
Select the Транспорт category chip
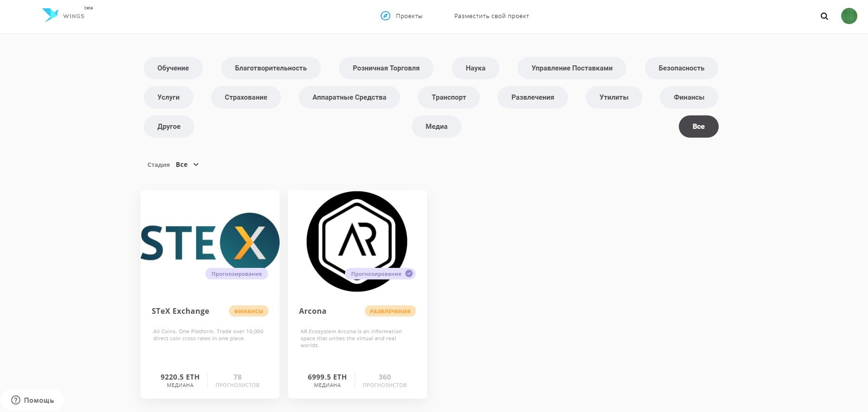(449, 97)
